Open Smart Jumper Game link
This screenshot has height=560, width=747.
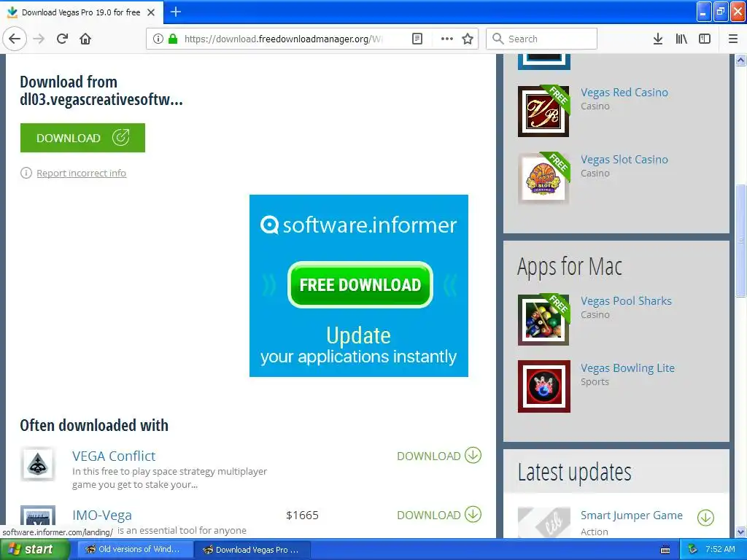click(x=631, y=516)
